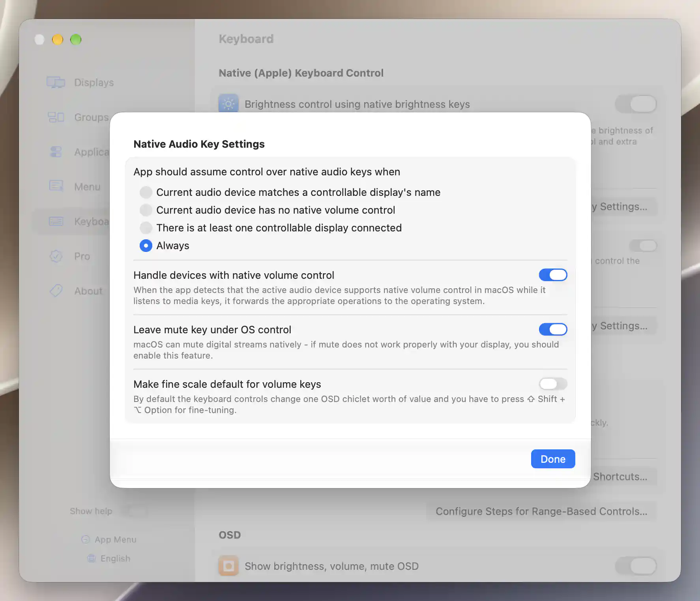The width and height of the screenshot is (700, 601).
Task: Click the Groups icon in sidebar
Action: (56, 117)
